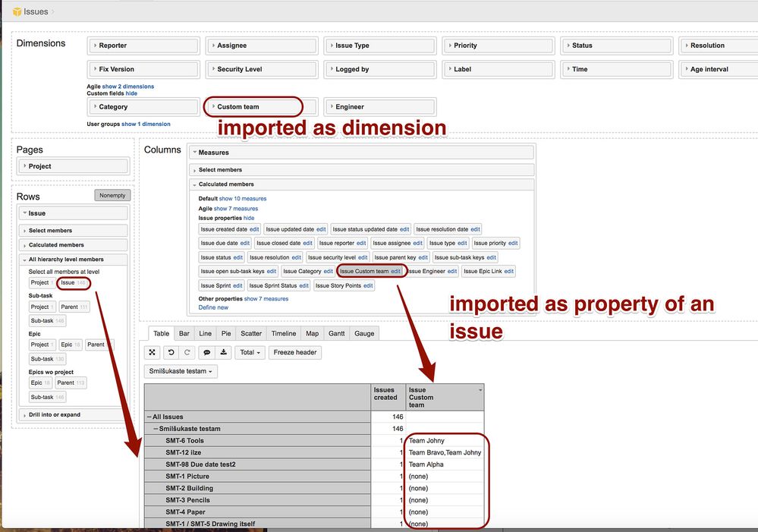Collapse the Issue dimension in Rows
Screen dimensions: 758x532
click(x=74, y=213)
